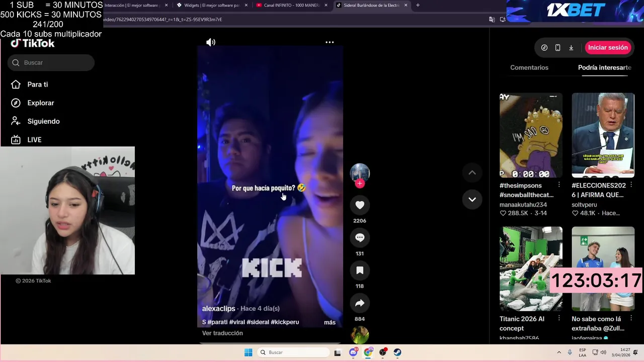Open Steam from the taskbar
This screenshot has width=644, height=362.
397,352
